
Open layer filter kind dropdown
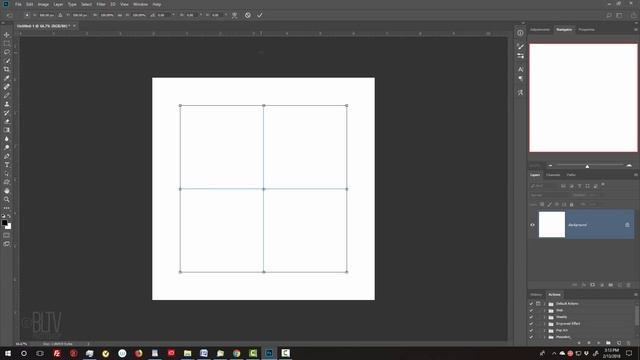click(x=544, y=186)
